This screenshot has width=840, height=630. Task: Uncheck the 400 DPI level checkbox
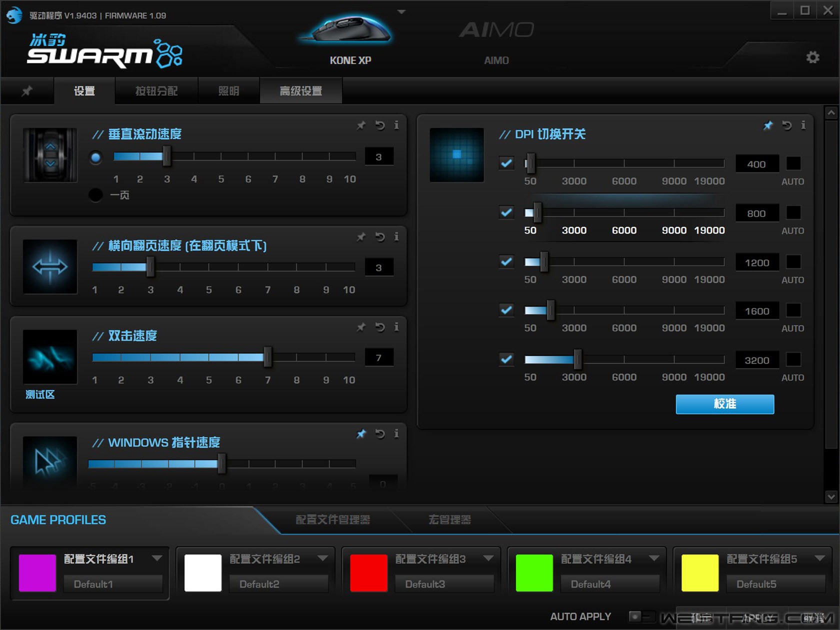pos(506,163)
